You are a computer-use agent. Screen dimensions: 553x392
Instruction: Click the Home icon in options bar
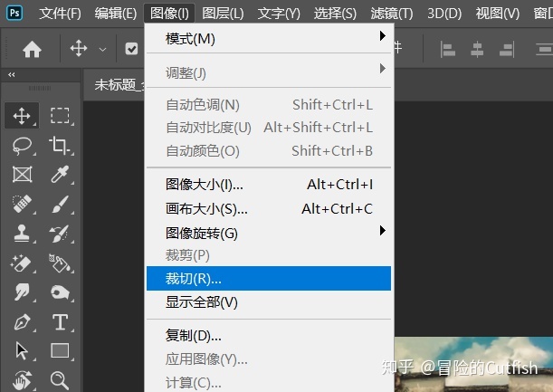(32, 49)
